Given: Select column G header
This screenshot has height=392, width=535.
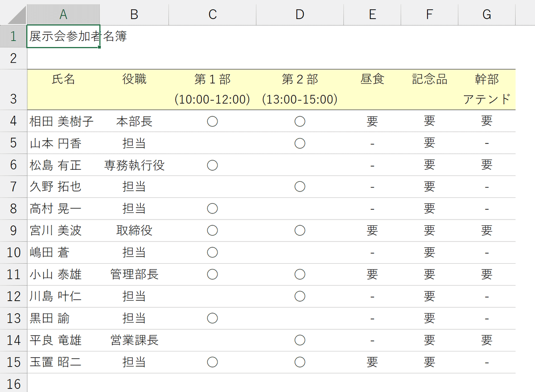Looking at the screenshot, I should (487, 15).
